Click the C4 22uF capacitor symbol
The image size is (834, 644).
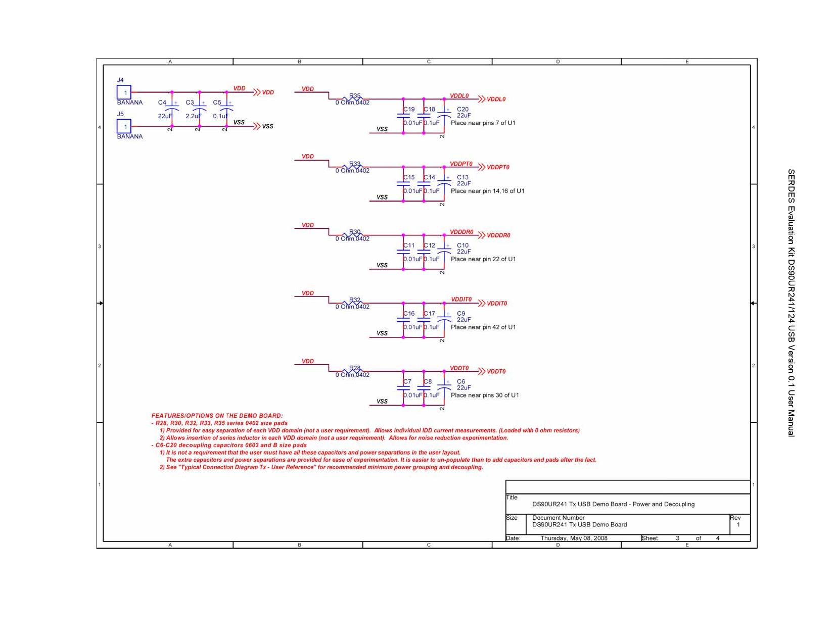coord(172,110)
